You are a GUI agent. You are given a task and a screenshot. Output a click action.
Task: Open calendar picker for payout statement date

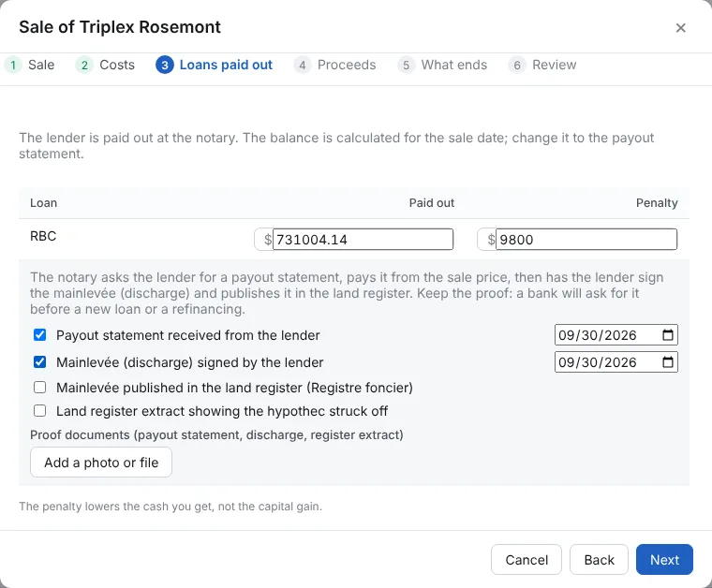click(667, 335)
